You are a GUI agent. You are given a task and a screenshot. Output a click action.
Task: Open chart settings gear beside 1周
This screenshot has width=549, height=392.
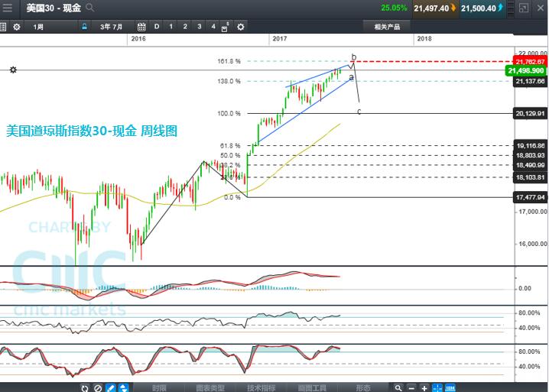click(x=17, y=27)
